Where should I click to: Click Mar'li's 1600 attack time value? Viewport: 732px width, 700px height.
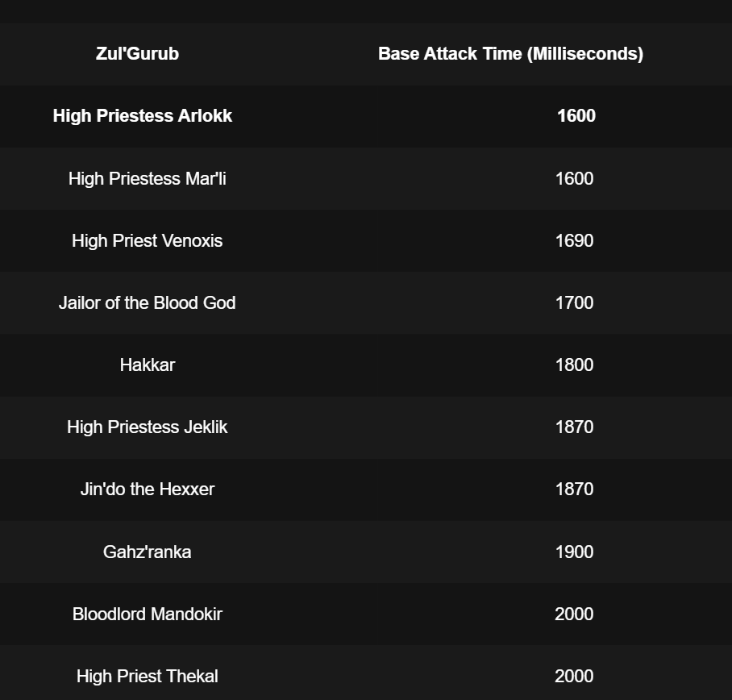[x=574, y=178]
